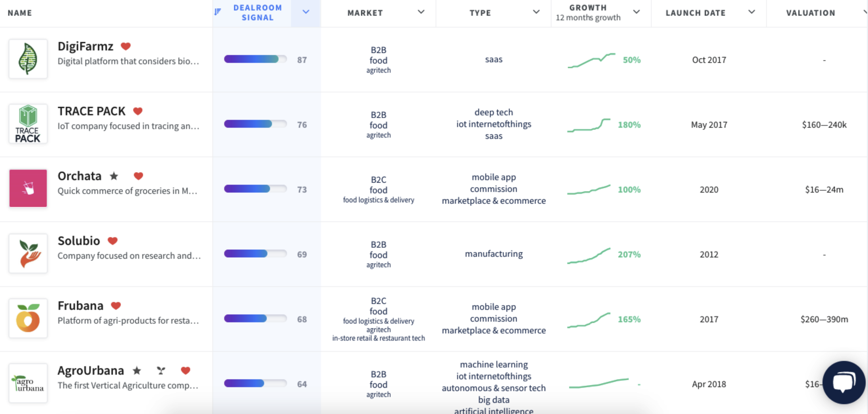
Task: Click the Frubana orange logo
Action: tap(28, 318)
